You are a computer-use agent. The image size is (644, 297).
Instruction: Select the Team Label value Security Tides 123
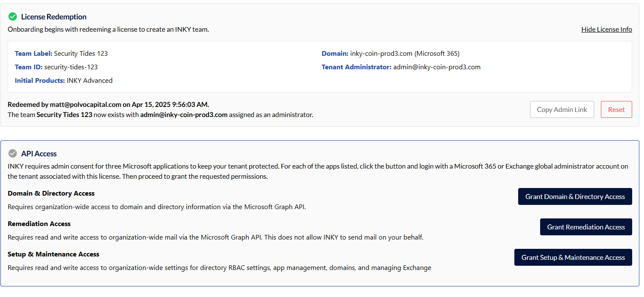click(81, 54)
